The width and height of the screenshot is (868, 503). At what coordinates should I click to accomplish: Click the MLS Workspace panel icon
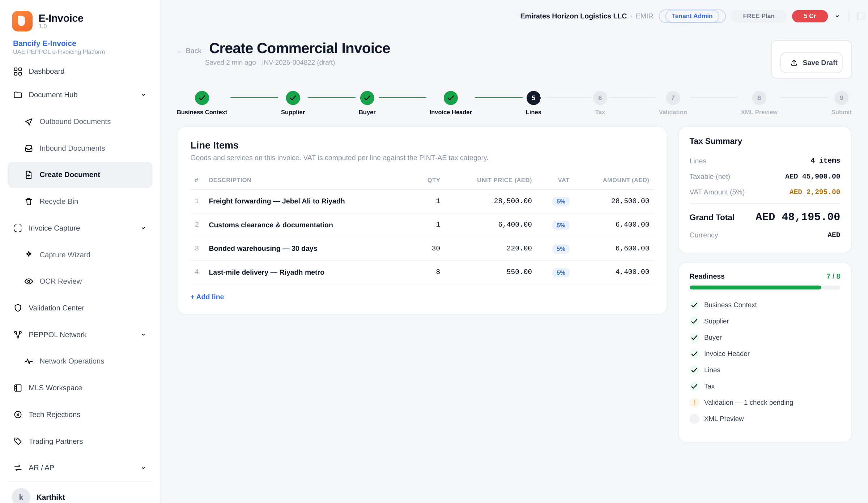click(18, 388)
